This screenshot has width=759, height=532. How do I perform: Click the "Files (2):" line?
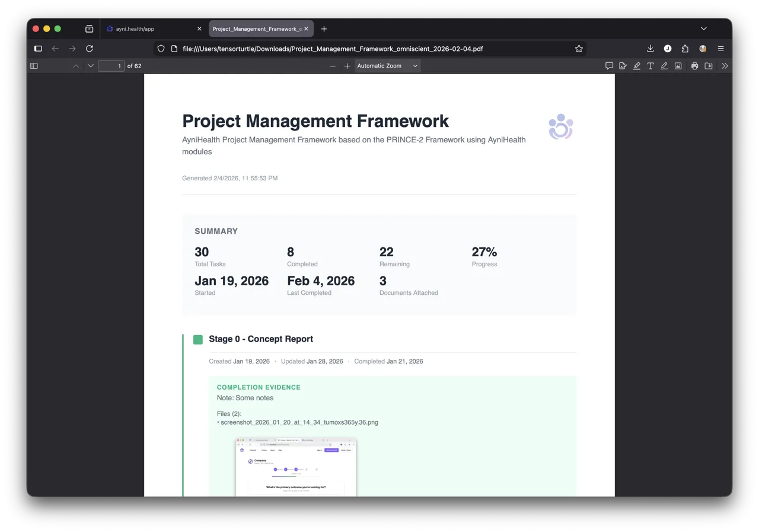pyautogui.click(x=229, y=413)
